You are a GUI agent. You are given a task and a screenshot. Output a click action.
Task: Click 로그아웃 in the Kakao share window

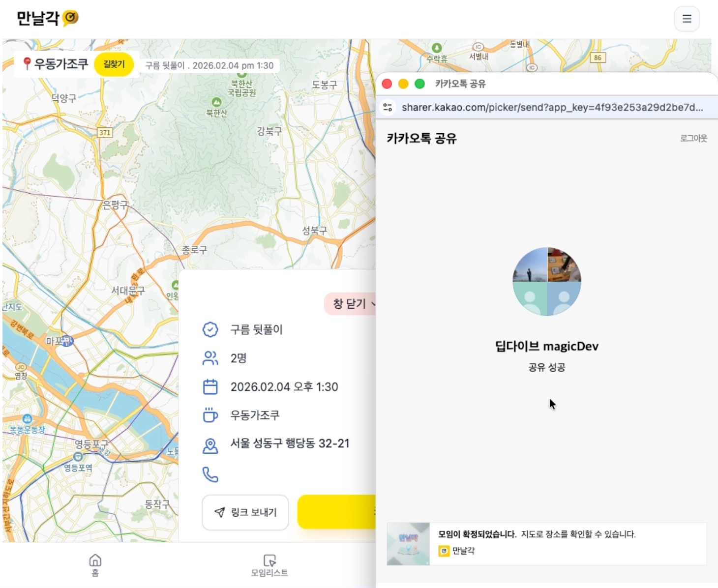click(693, 138)
